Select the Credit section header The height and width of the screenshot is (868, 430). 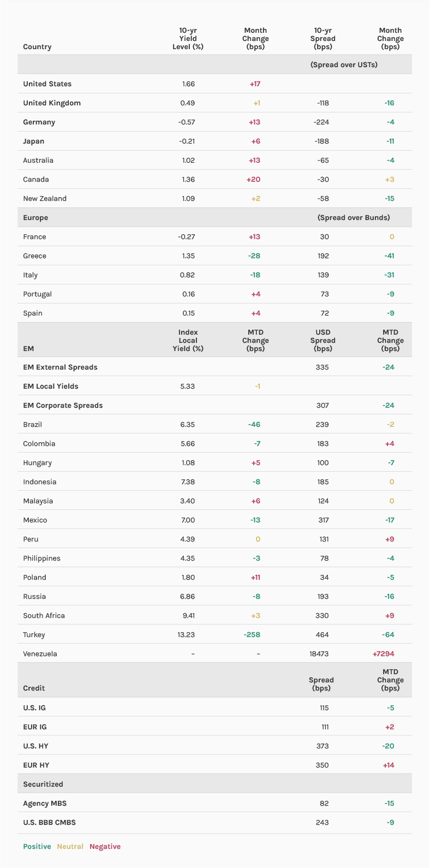(34, 688)
